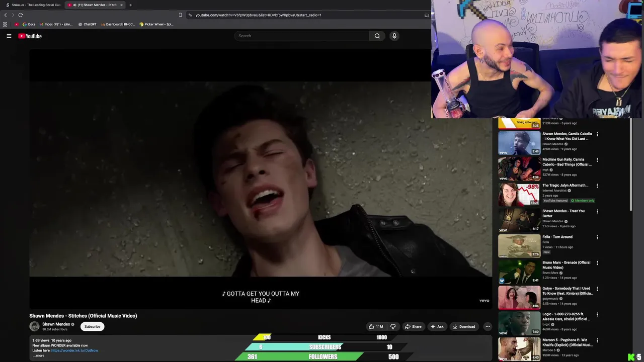Image resolution: width=644 pixels, height=362 pixels.
Task: Go to the YouTube home logo
Action: click(x=30, y=36)
